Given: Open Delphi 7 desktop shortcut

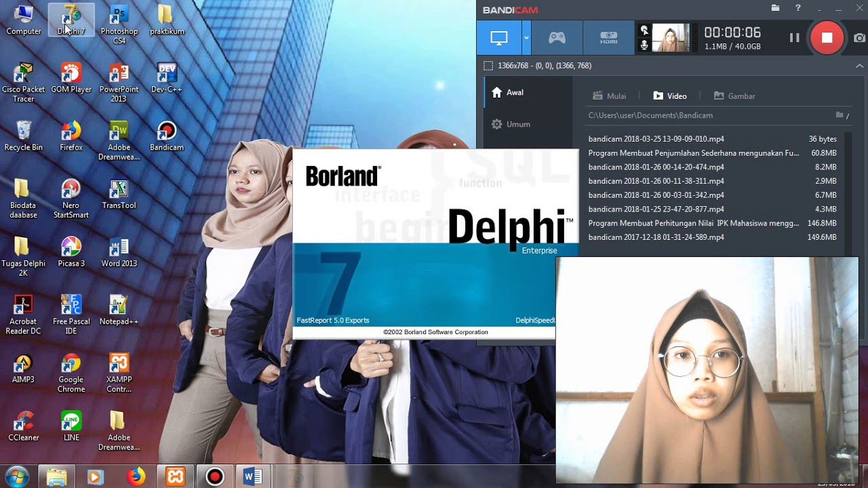Looking at the screenshot, I should click(x=71, y=20).
